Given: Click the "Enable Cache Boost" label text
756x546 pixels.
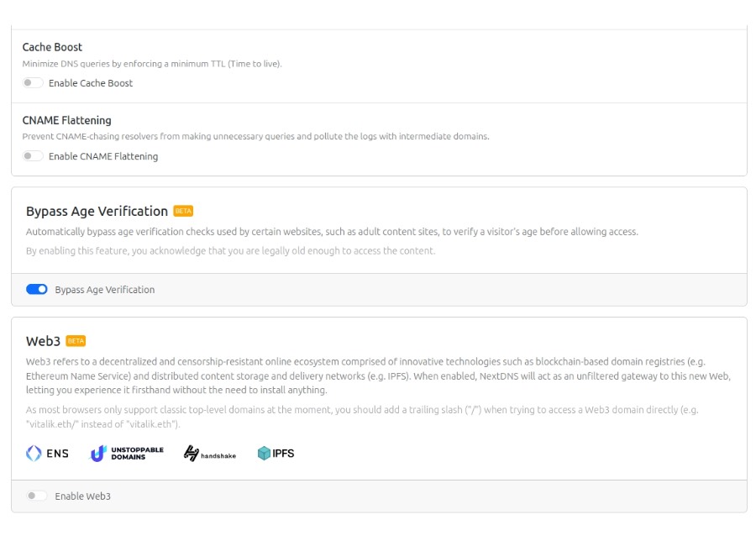Looking at the screenshot, I should [x=91, y=83].
